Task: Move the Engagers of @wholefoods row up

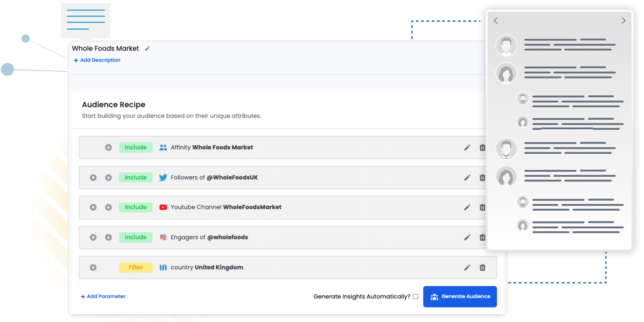Action: pyautogui.click(x=93, y=237)
